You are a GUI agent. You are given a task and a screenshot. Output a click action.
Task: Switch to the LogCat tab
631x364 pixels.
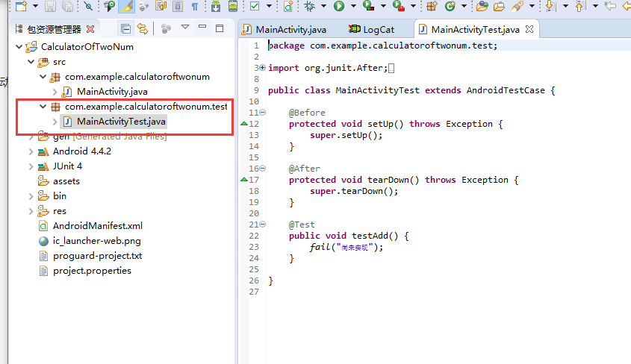click(379, 30)
